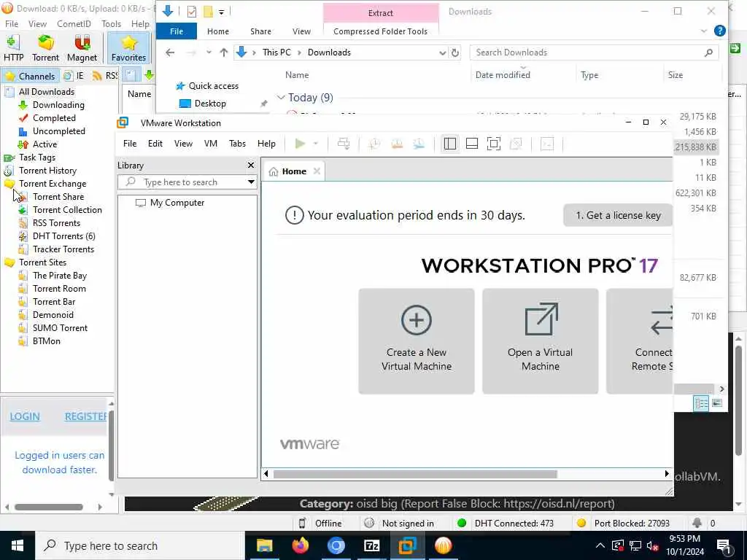The width and height of the screenshot is (747, 560).
Task: Select Quick access in Explorer nav pane
Action: [x=207, y=86]
